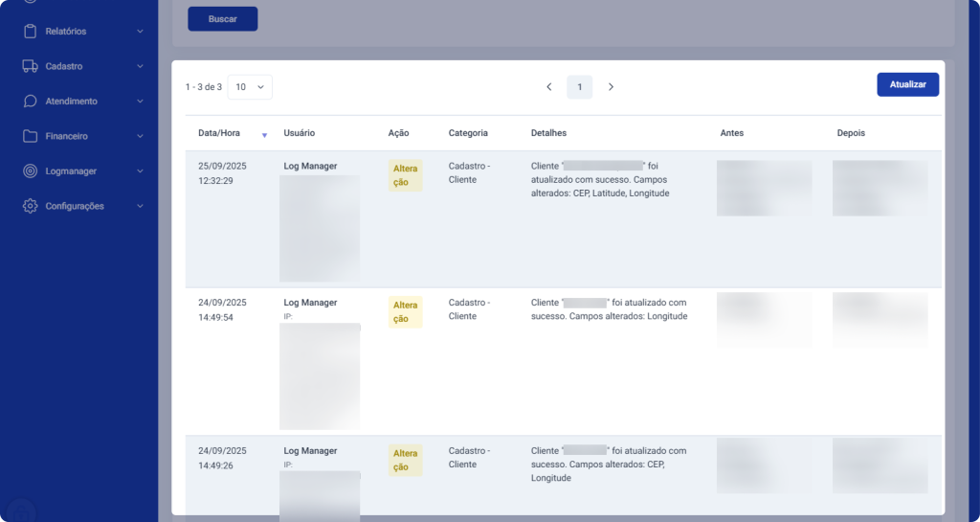This screenshot has width=980, height=522.
Task: Expand the Relatórios menu chevron
Action: click(141, 32)
